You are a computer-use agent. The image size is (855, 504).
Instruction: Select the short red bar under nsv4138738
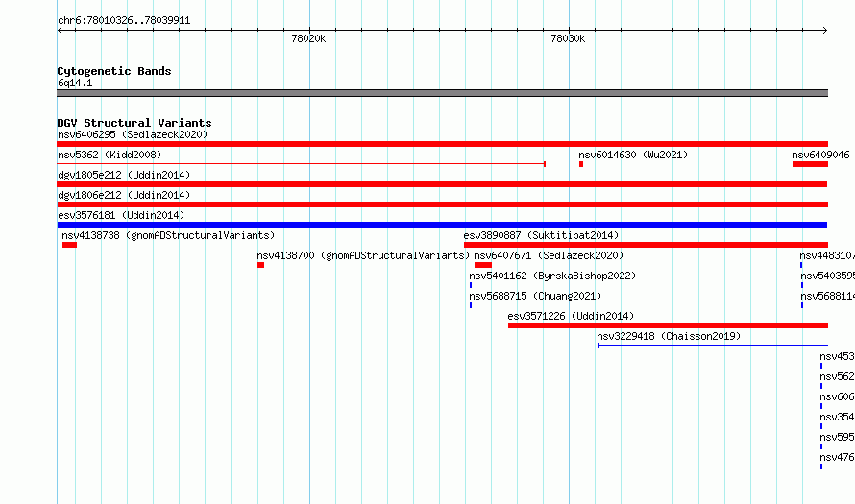point(69,245)
